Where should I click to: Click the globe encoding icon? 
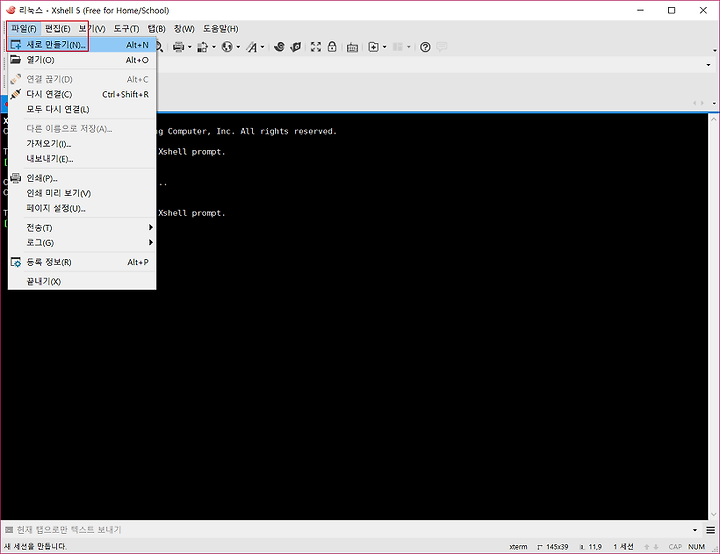(227, 47)
